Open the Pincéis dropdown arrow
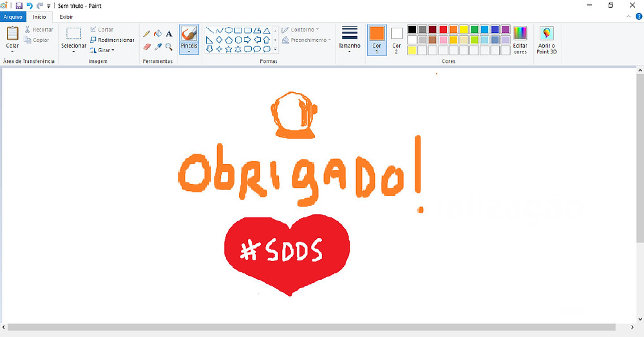The image size is (644, 337). coord(189,51)
